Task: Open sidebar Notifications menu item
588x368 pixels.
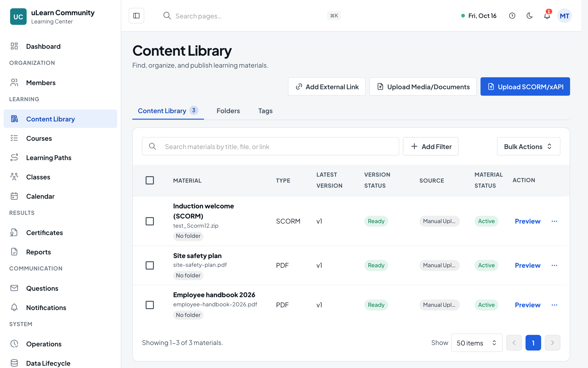Action: point(60,308)
